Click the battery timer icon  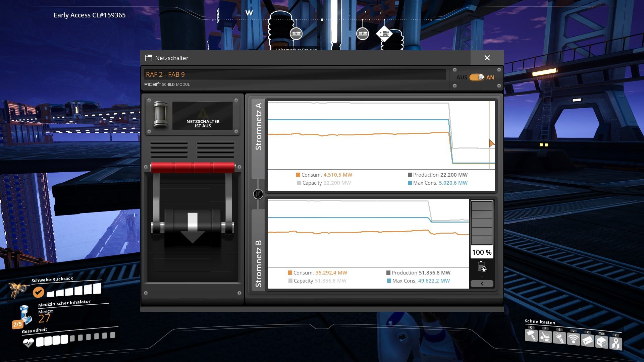[482, 266]
